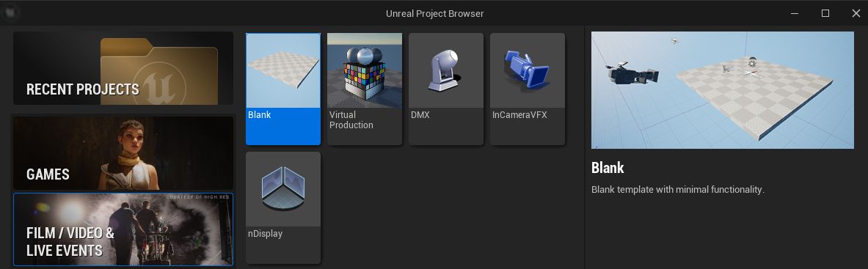Image resolution: width=868 pixels, height=269 pixels.
Task: Click the Blank template description text
Action: 677,189
